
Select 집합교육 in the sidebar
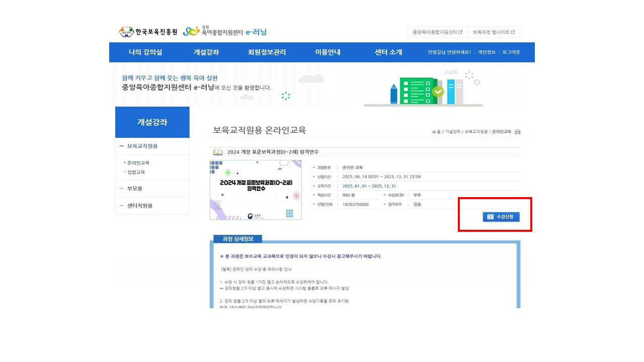[x=136, y=172]
